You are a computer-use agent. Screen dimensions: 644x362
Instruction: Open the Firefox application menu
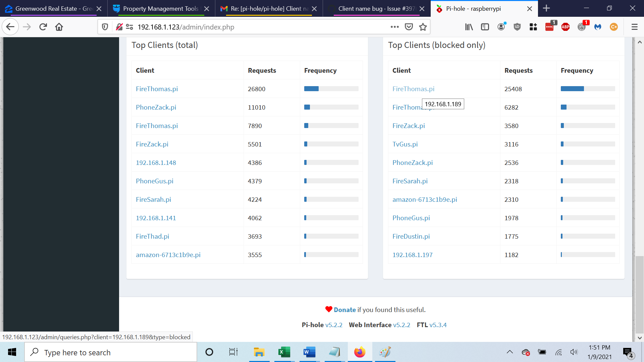tap(635, 27)
